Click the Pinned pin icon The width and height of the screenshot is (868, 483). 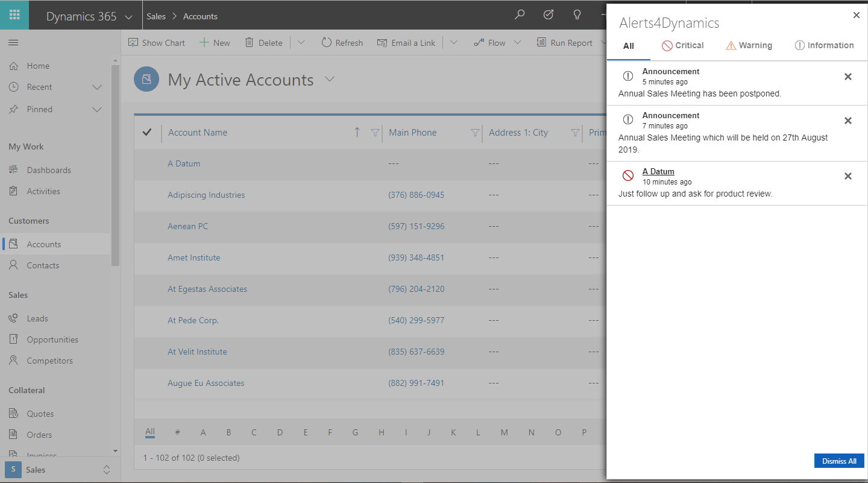click(14, 109)
